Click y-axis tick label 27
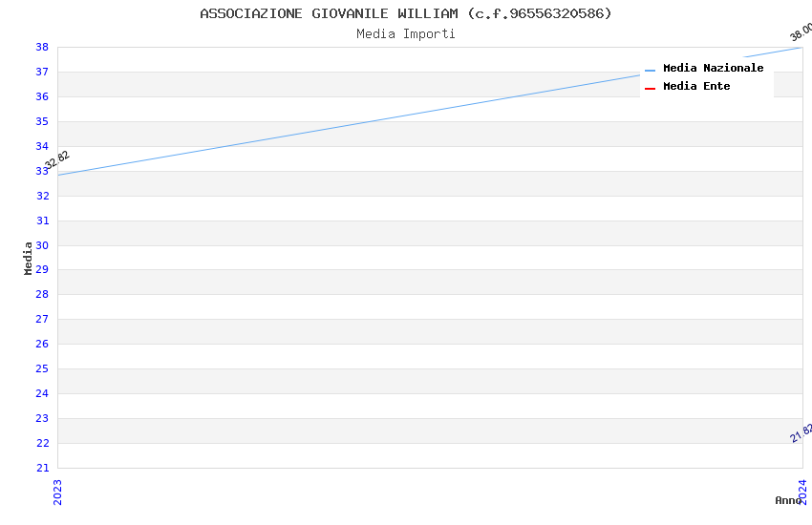Screen dimensions: 812x525 point(42,319)
